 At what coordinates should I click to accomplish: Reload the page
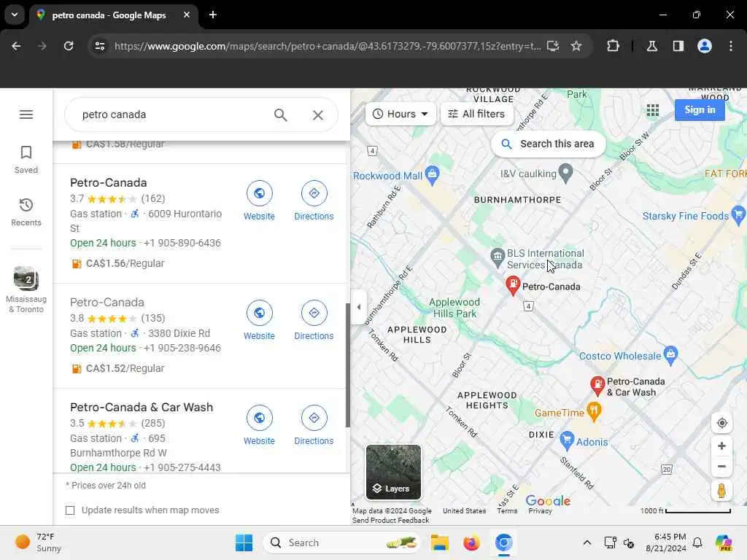coord(69,46)
